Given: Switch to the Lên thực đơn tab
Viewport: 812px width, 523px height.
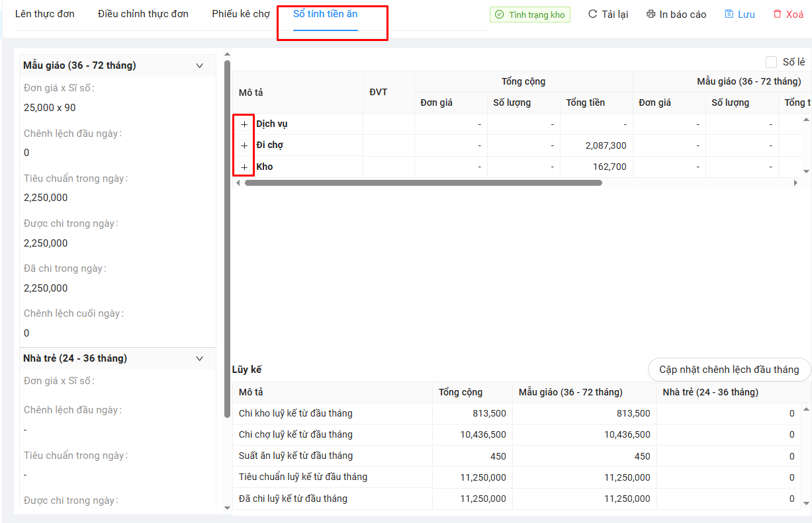Looking at the screenshot, I should pyautogui.click(x=45, y=14).
